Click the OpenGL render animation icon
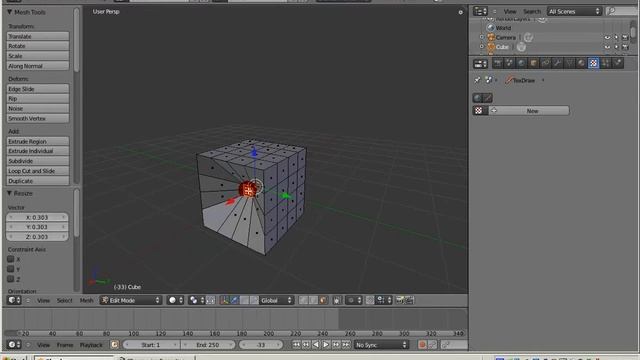Screen dimensions: 640x360 (x=409, y=300)
